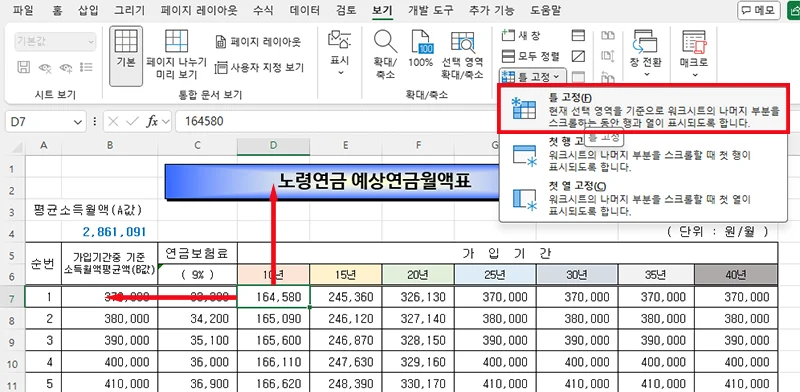Open the 도움말 tab
The image size is (800, 392).
tap(545, 10)
